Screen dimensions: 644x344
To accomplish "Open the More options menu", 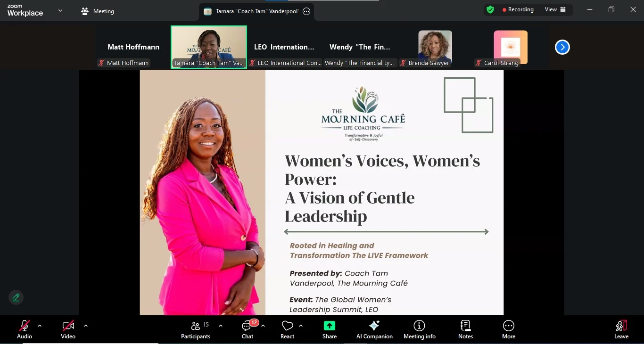I will 508,330.
